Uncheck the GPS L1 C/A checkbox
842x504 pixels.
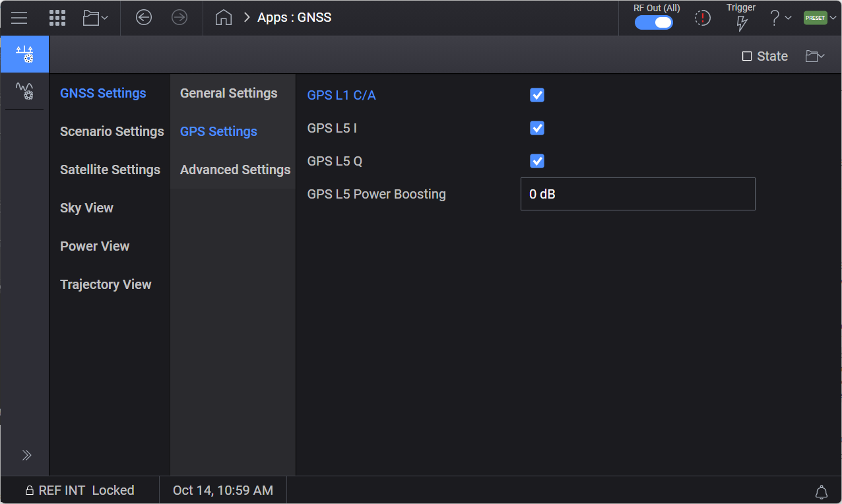tap(537, 95)
